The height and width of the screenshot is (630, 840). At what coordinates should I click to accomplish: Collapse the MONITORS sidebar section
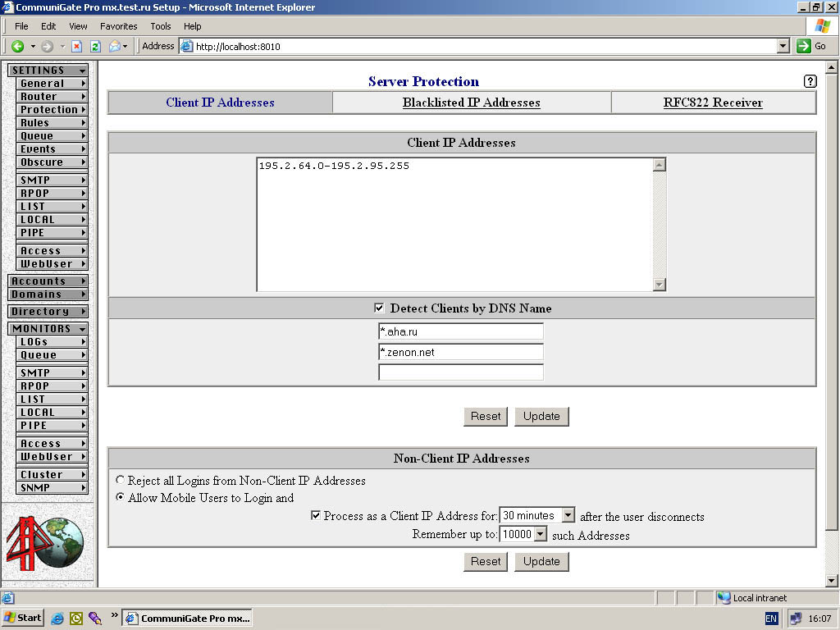(x=48, y=328)
